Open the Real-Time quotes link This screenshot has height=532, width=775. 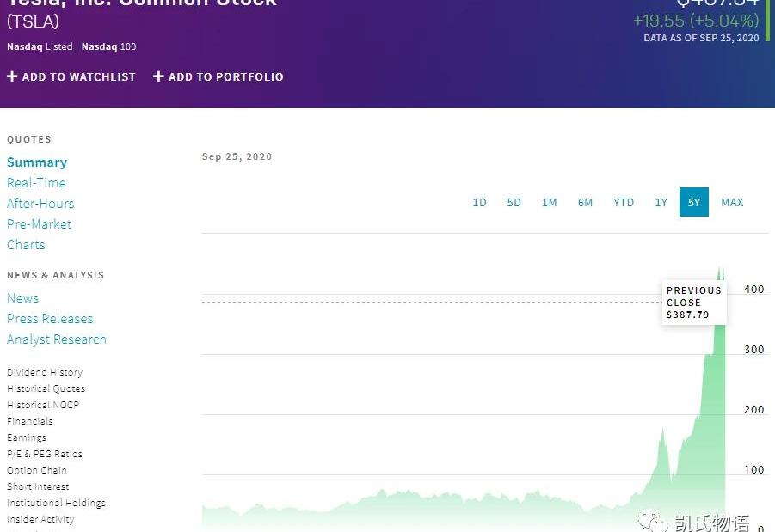click(36, 183)
